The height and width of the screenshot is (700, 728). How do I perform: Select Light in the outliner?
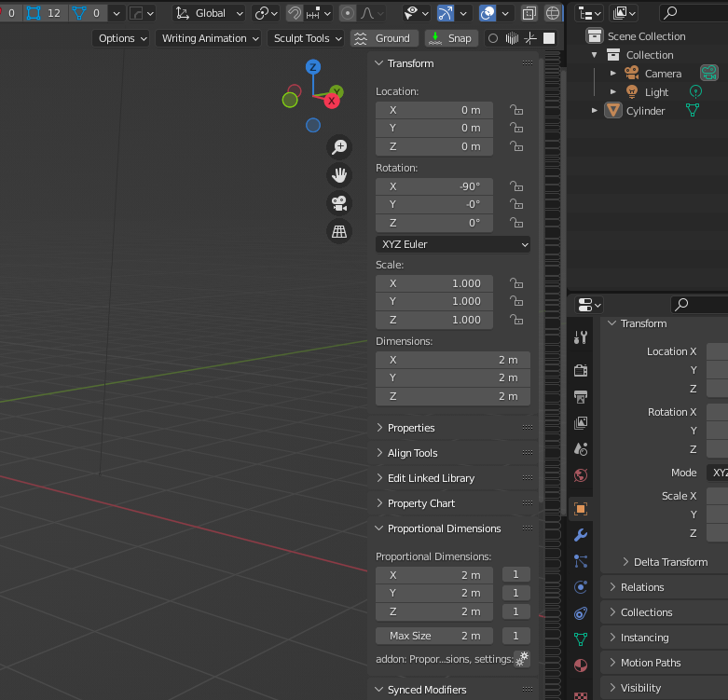(x=656, y=92)
